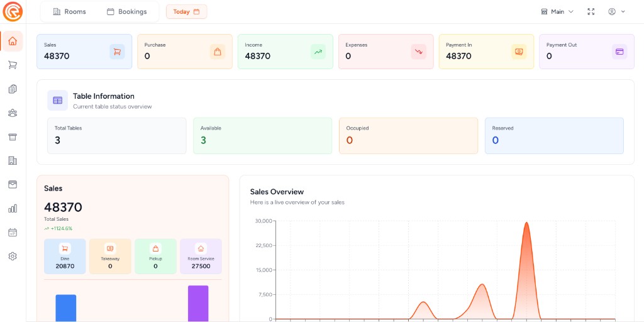Click the Table Information table icon
Viewport: 644px width, 322px height.
57,101
